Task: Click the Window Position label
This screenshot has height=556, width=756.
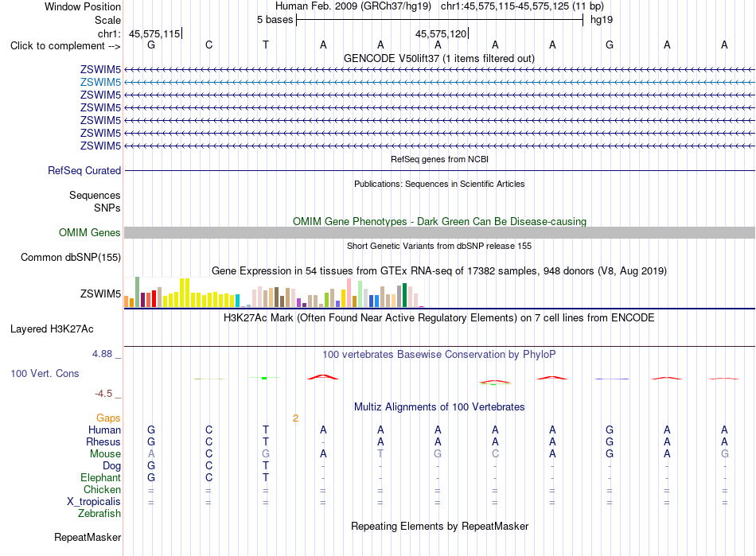Action: click(83, 6)
